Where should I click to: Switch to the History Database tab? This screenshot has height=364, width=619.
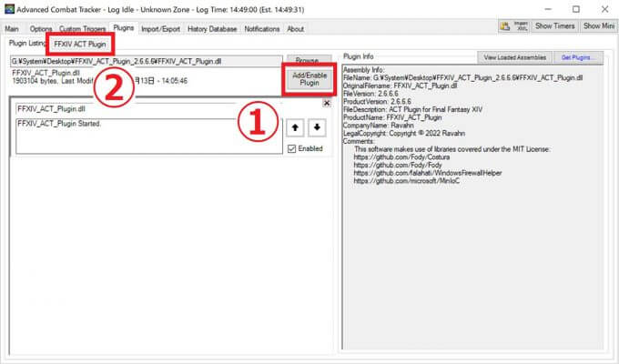click(x=213, y=29)
